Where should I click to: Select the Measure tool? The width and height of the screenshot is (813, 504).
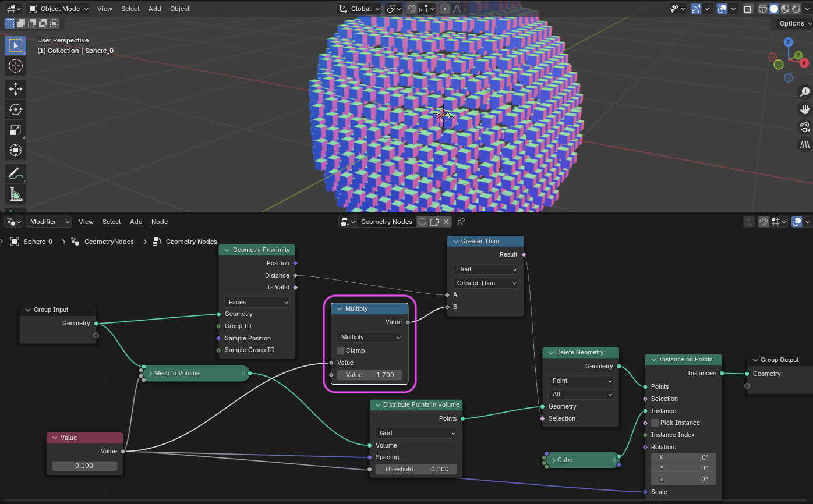pos(16,194)
